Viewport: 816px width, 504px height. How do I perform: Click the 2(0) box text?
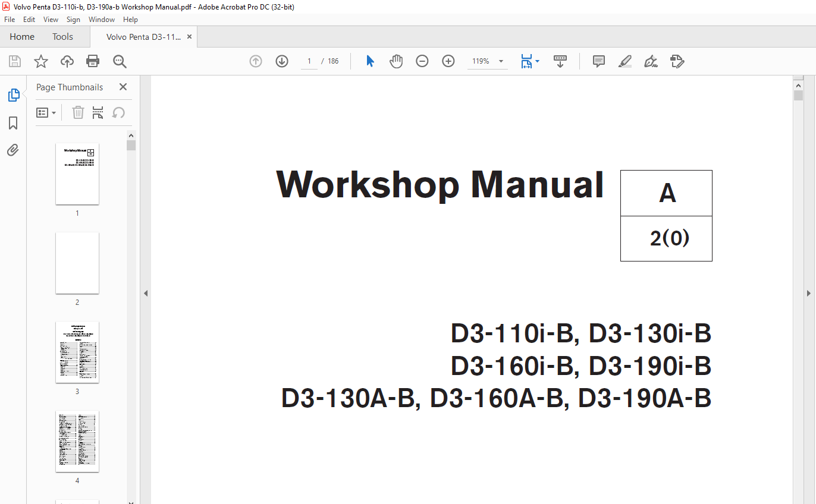coord(669,238)
